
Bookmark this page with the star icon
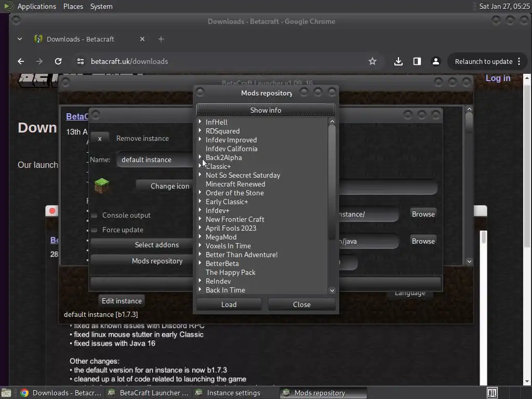click(372, 61)
